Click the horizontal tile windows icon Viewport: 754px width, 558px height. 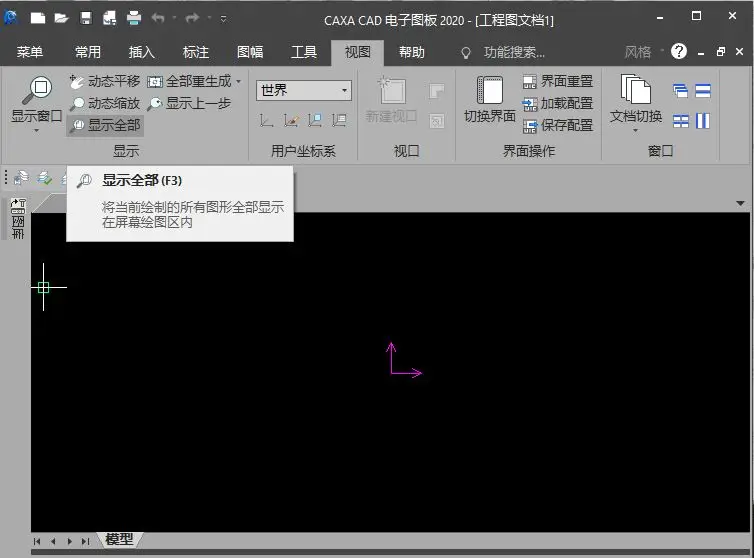[703, 91]
